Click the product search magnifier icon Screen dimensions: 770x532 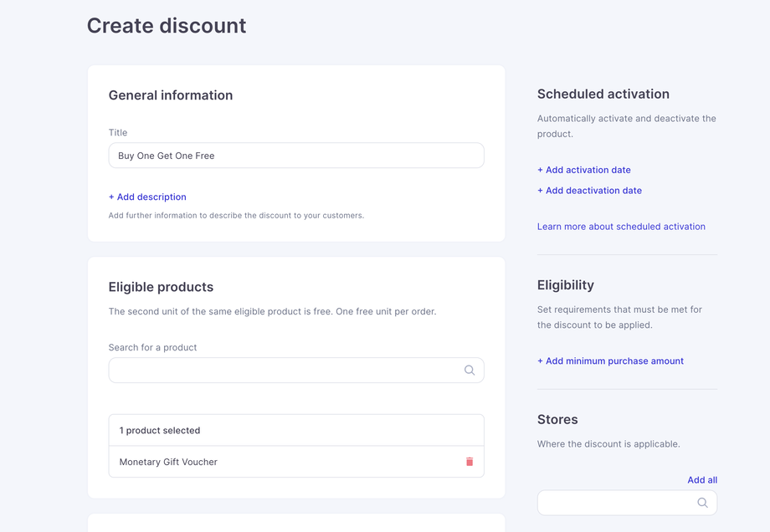470,370
